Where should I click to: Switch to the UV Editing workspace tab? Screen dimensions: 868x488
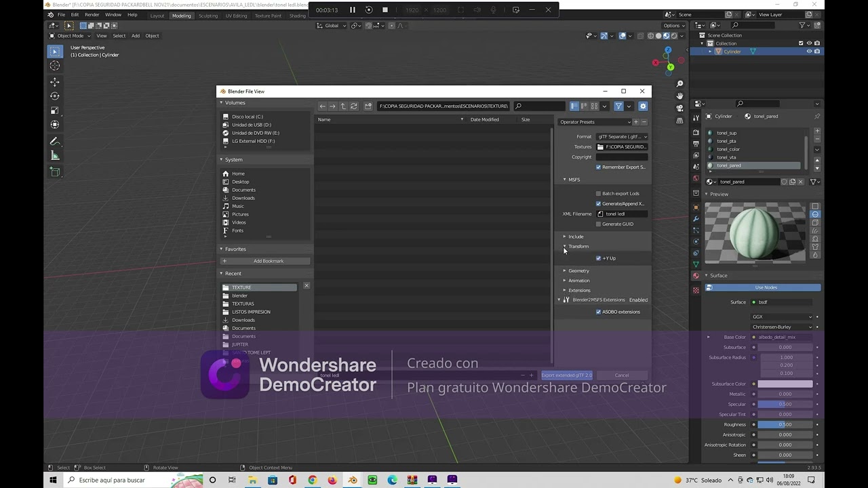click(x=236, y=16)
